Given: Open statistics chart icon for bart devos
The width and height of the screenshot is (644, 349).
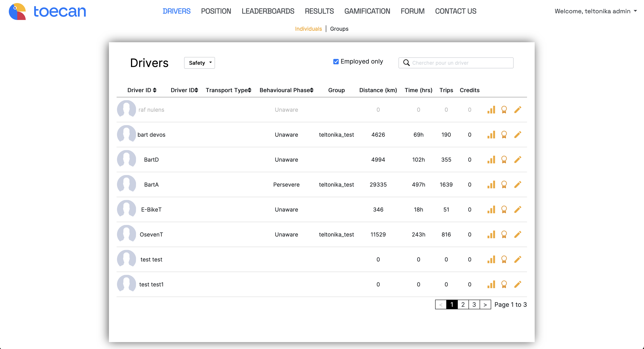Looking at the screenshot, I should pyautogui.click(x=491, y=135).
